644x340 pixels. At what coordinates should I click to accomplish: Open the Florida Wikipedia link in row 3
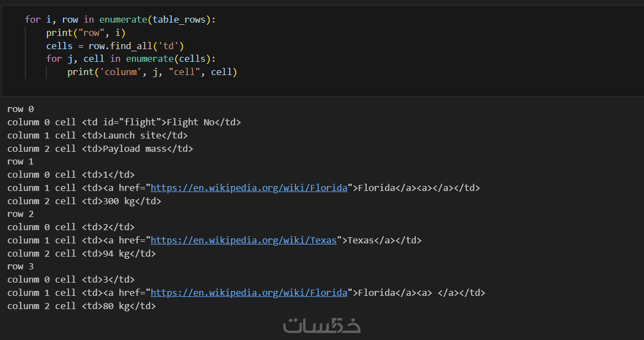[249, 293]
